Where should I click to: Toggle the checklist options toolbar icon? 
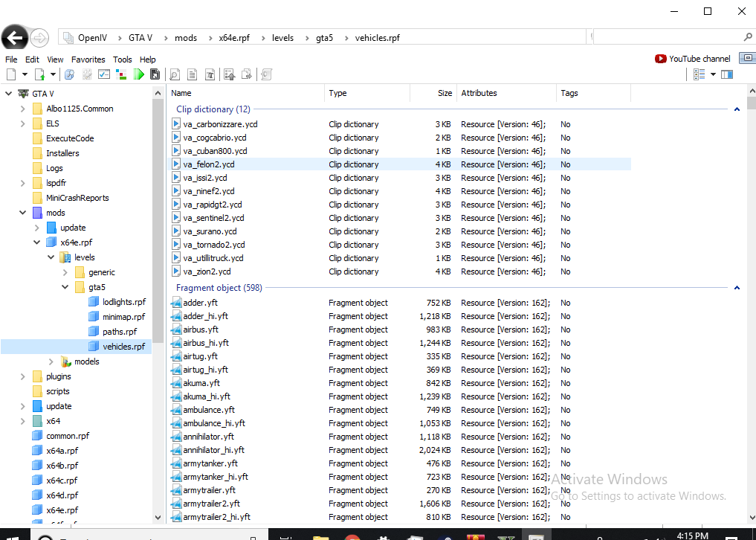[104, 74]
